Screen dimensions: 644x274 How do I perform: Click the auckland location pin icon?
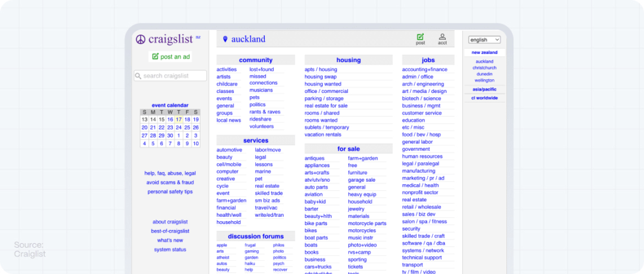pyautogui.click(x=225, y=40)
